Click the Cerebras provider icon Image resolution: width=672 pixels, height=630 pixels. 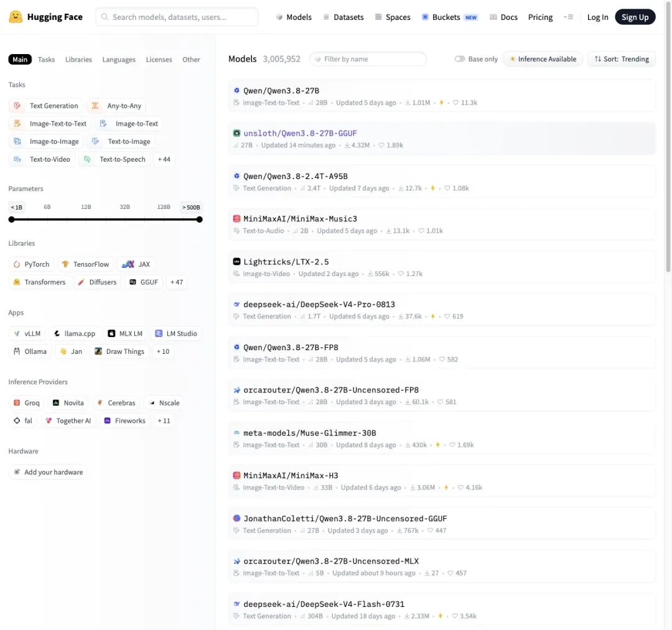tap(100, 403)
